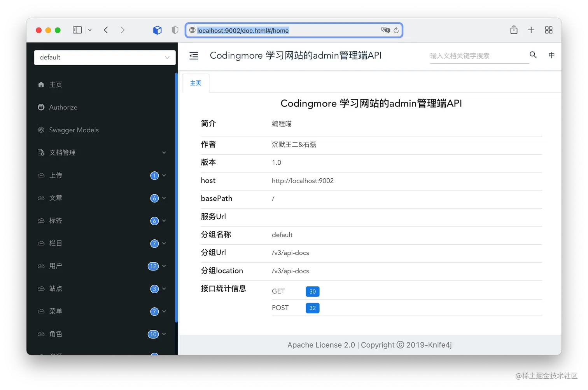
Task: Click the blue cube extension icon
Action: coord(157,30)
